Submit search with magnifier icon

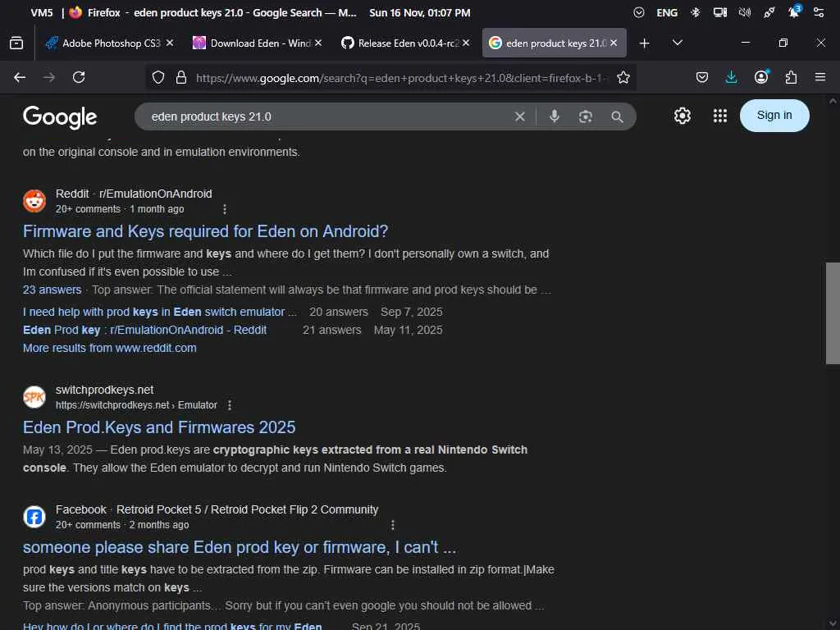pyautogui.click(x=617, y=116)
